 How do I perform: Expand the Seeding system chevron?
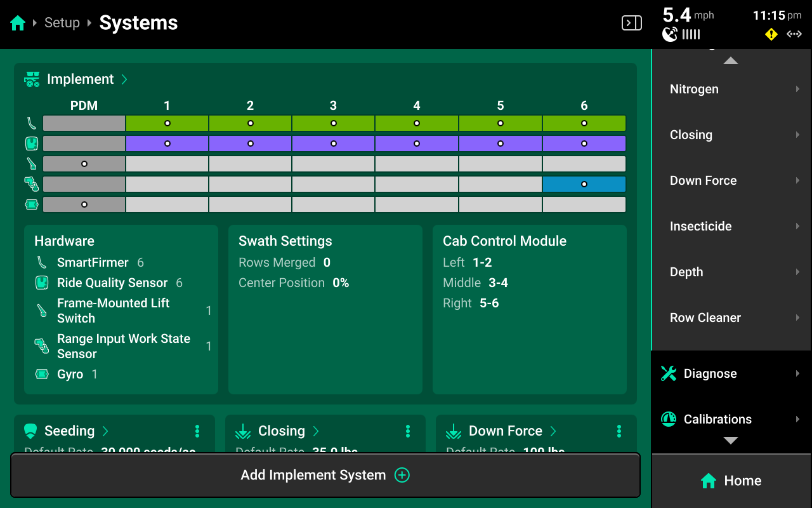(x=105, y=431)
